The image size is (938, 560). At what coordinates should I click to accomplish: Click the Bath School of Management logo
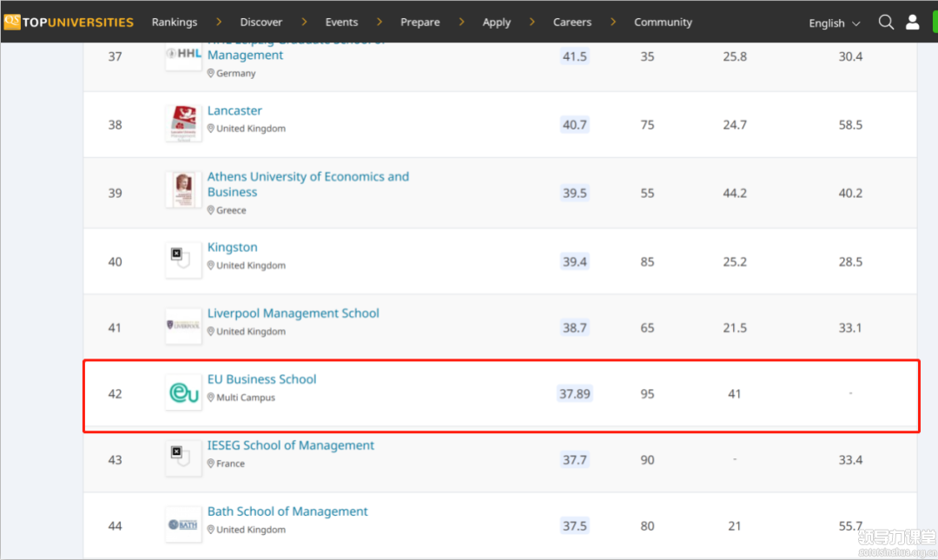183,524
